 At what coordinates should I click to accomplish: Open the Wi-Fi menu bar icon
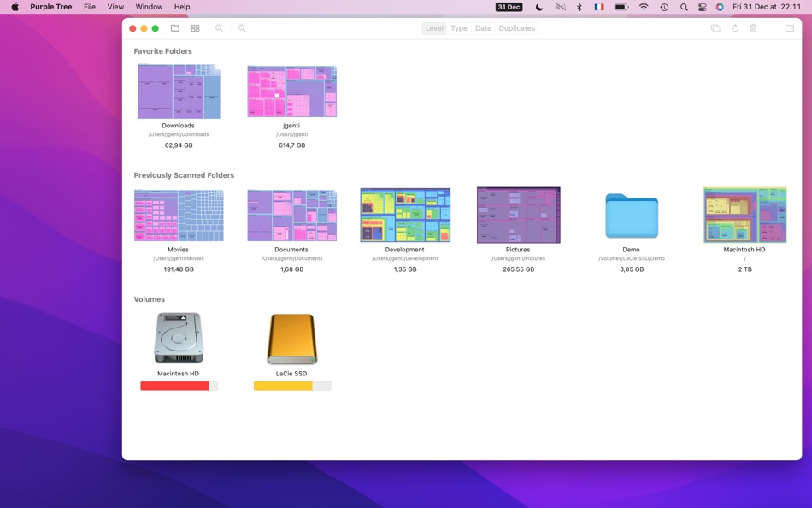point(644,7)
